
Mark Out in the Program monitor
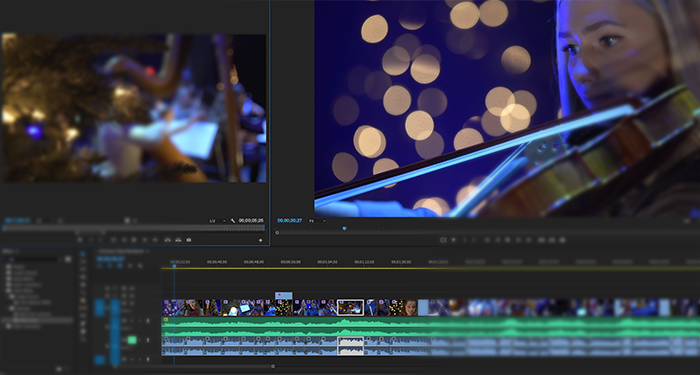(474, 240)
